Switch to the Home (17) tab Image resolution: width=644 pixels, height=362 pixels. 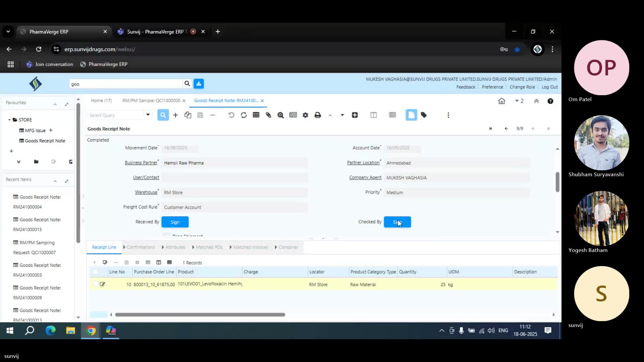[x=101, y=101]
